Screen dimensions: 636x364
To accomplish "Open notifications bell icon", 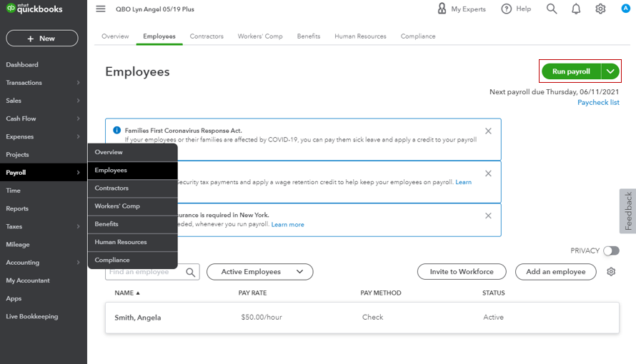I will click(576, 9).
